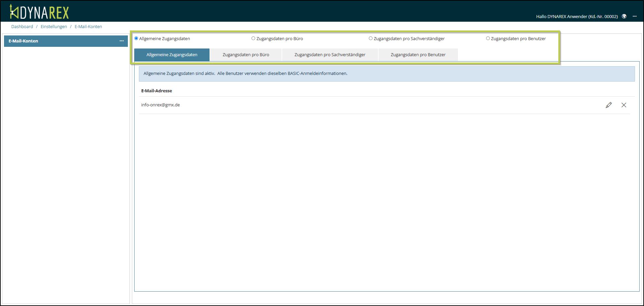This screenshot has width=644, height=306.
Task: Switch to the Zugangsdaten pro Büro tab
Action: (246, 55)
